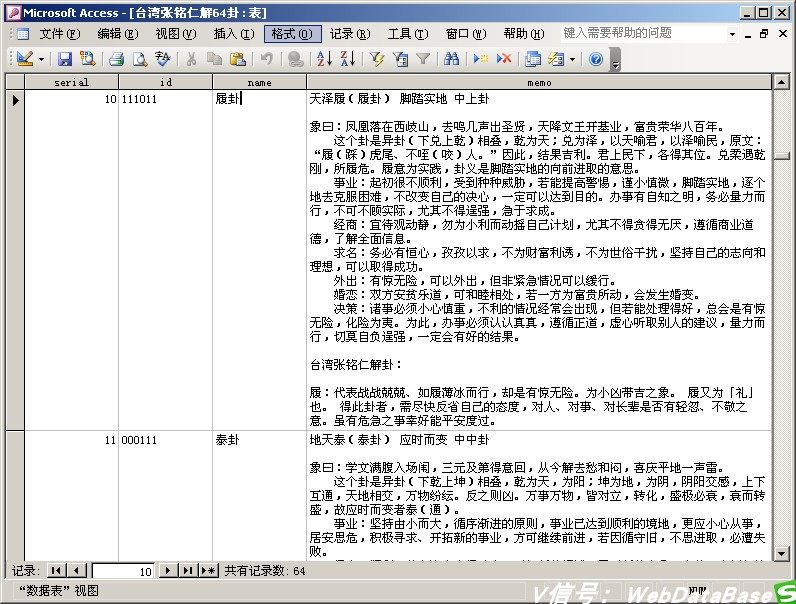Open the 记录(R) menu
Image resolution: width=796 pixels, height=604 pixels.
(x=350, y=34)
